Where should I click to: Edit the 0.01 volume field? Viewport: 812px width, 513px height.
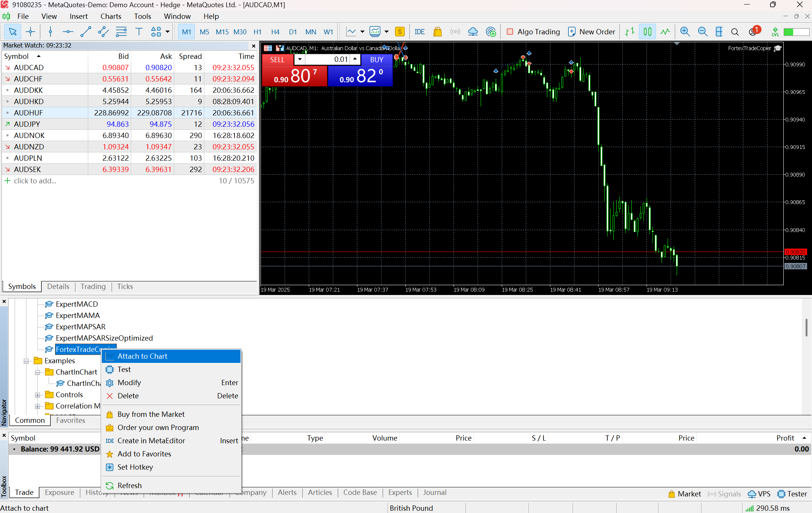coord(327,60)
